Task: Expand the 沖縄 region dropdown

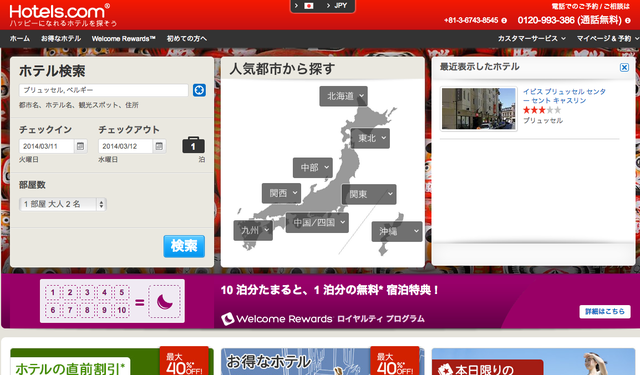Action: (397, 232)
